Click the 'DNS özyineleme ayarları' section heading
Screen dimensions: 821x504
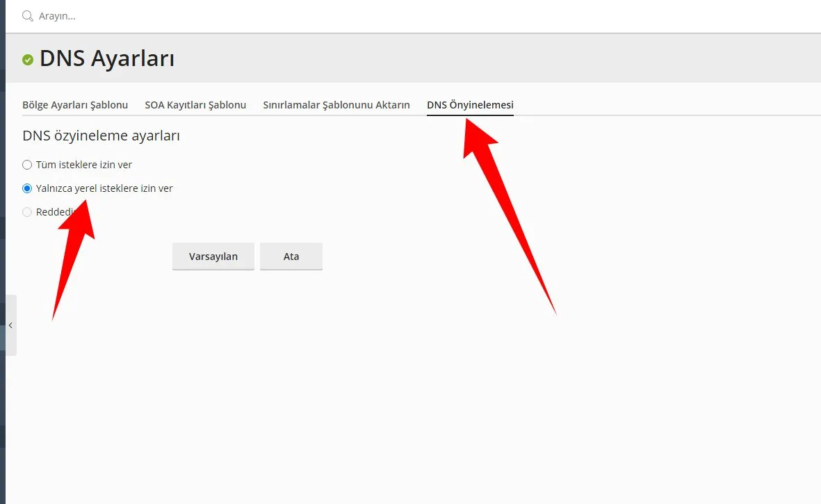(101, 136)
